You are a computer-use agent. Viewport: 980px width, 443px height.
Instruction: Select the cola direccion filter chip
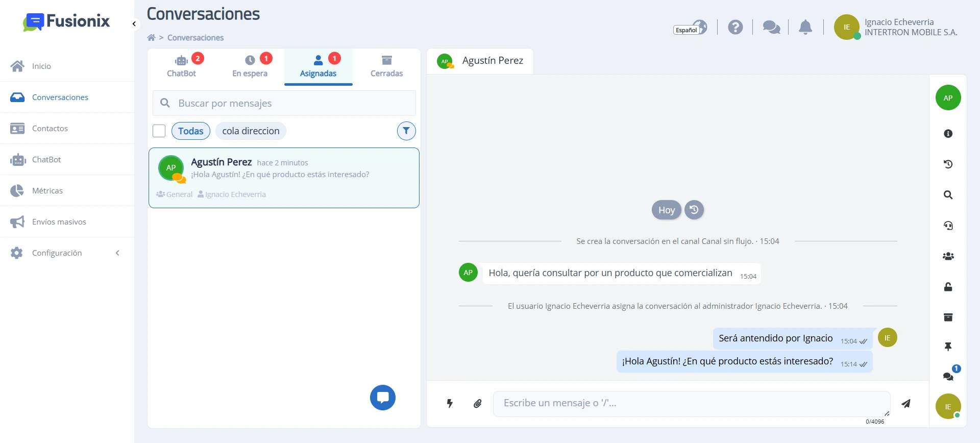pos(251,131)
